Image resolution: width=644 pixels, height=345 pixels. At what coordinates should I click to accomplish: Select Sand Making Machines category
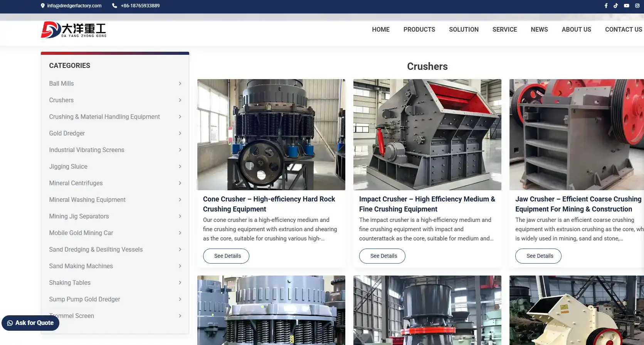[x=81, y=266]
